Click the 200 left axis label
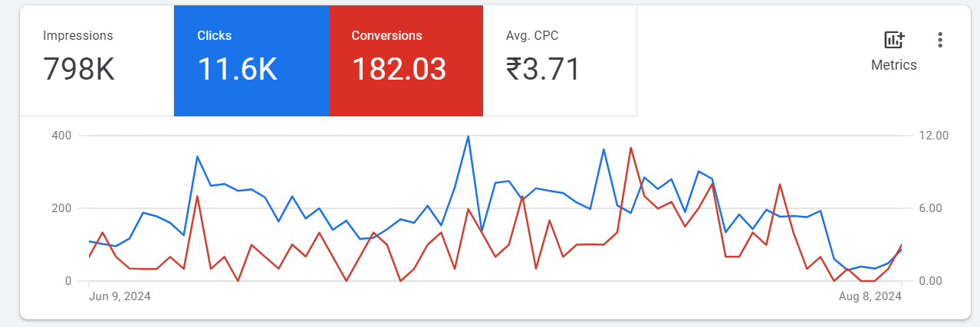980x327 pixels. 61,208
